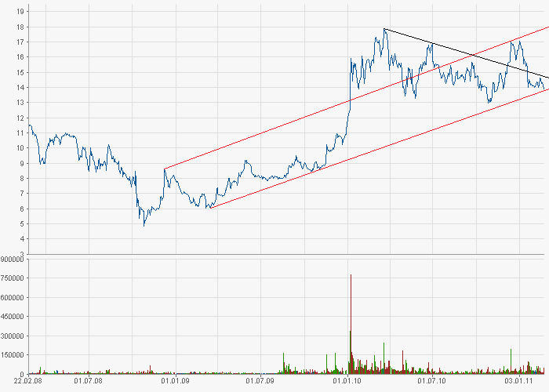Click the 11 price axis label
The image size is (549, 392).
pyautogui.click(x=20, y=133)
